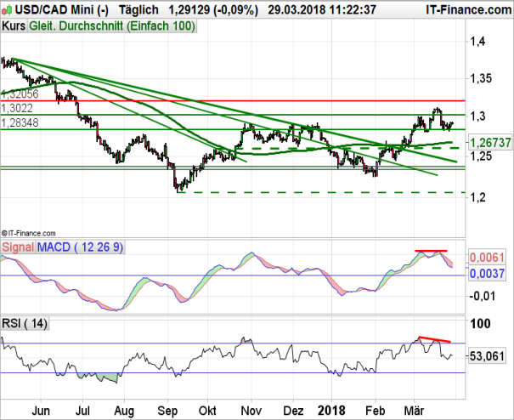The image size is (514, 420).
Task: Click the price axis label 1,4
Action: click(477, 42)
